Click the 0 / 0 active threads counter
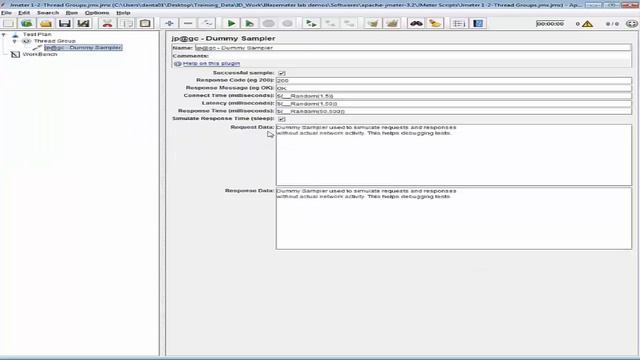This screenshot has width=640, height=360. tap(612, 24)
